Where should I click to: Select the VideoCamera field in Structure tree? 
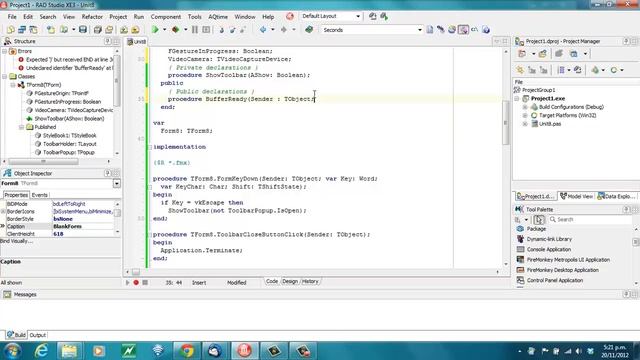click(x=73, y=110)
